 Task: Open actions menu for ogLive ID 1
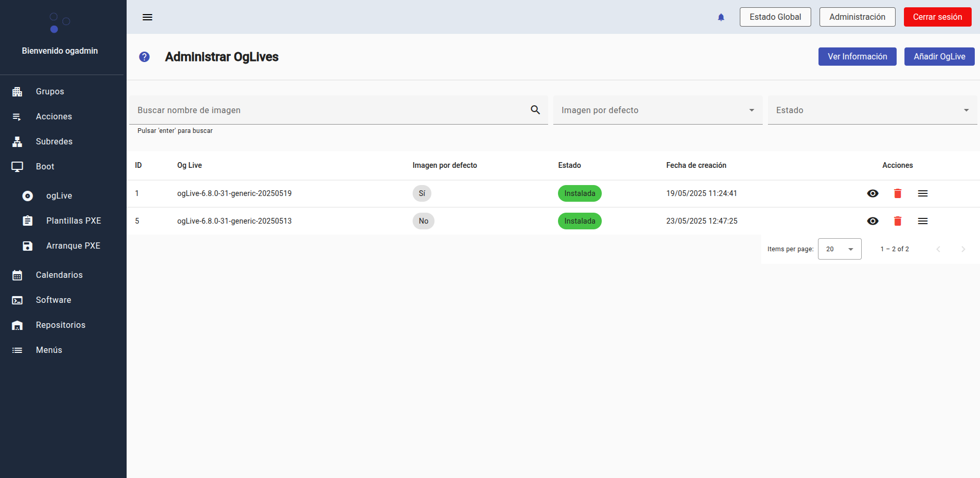(x=923, y=193)
